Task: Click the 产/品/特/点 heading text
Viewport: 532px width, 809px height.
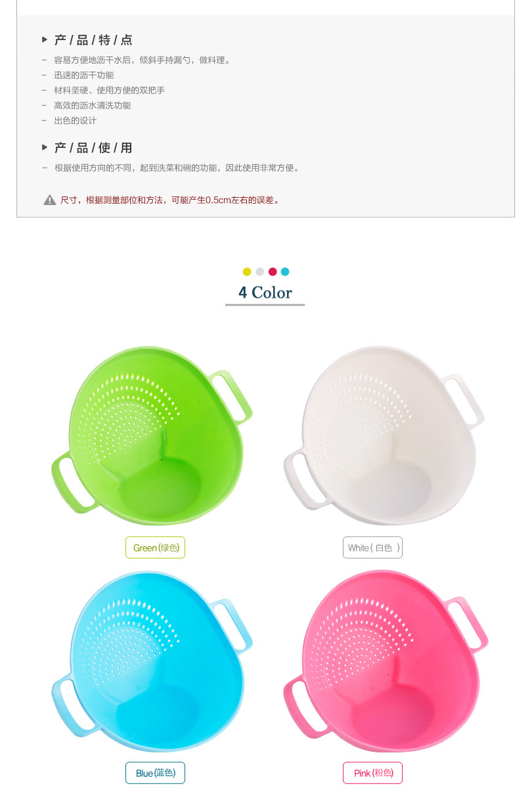Action: coord(93,40)
